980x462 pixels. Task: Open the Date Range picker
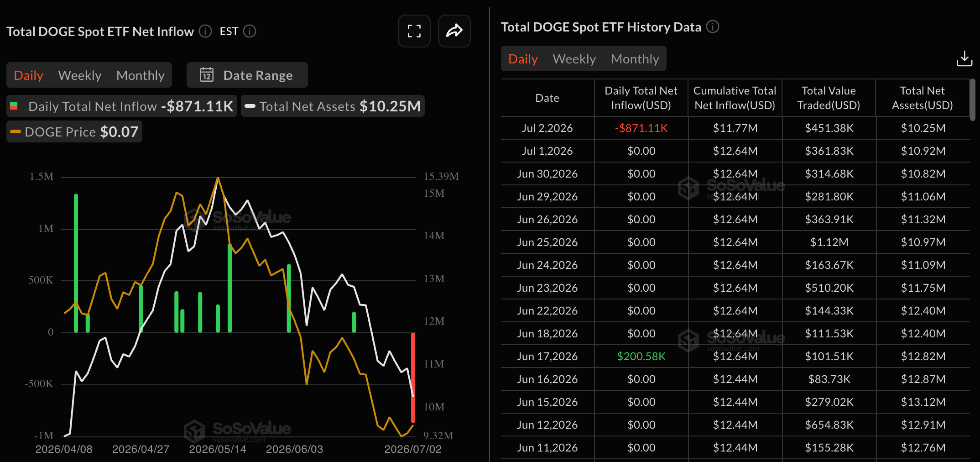point(247,75)
